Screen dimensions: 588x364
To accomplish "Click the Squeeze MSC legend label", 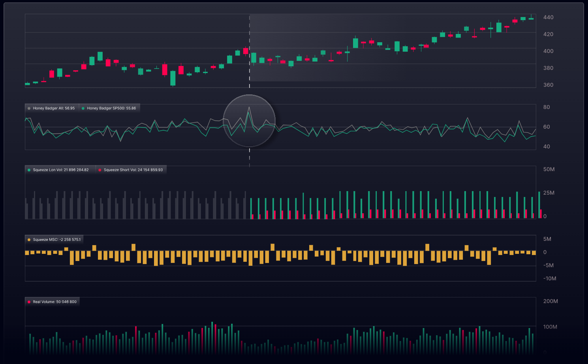I will [x=56, y=240].
